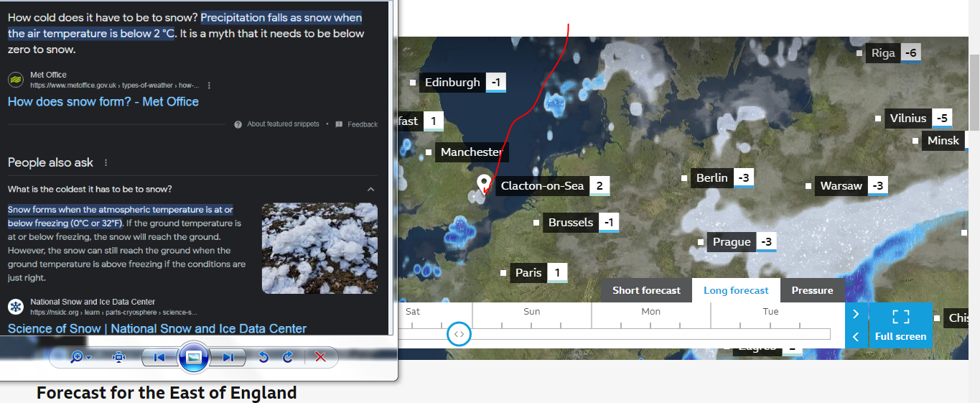Viewport: 980px width, 403px height.
Task: Select Riga on the weather map
Action: coord(883,52)
